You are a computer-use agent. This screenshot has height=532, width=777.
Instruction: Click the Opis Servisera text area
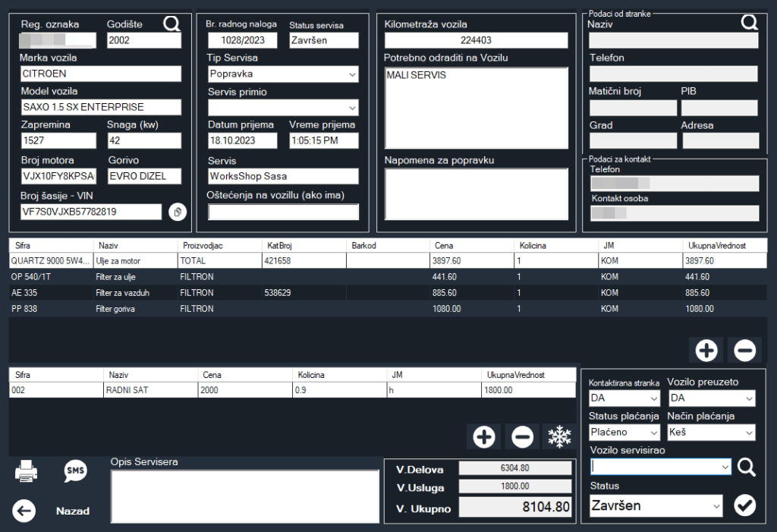(244, 496)
